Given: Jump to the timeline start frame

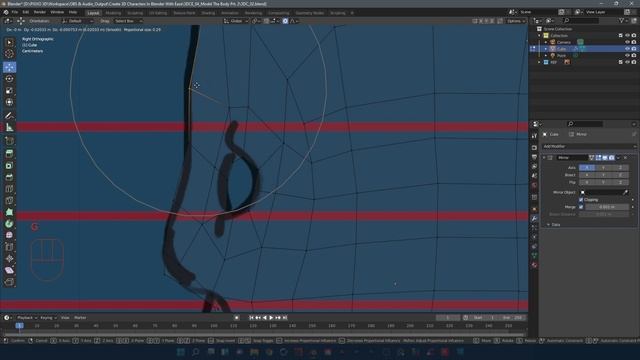Looking at the screenshot, I should [251, 318].
